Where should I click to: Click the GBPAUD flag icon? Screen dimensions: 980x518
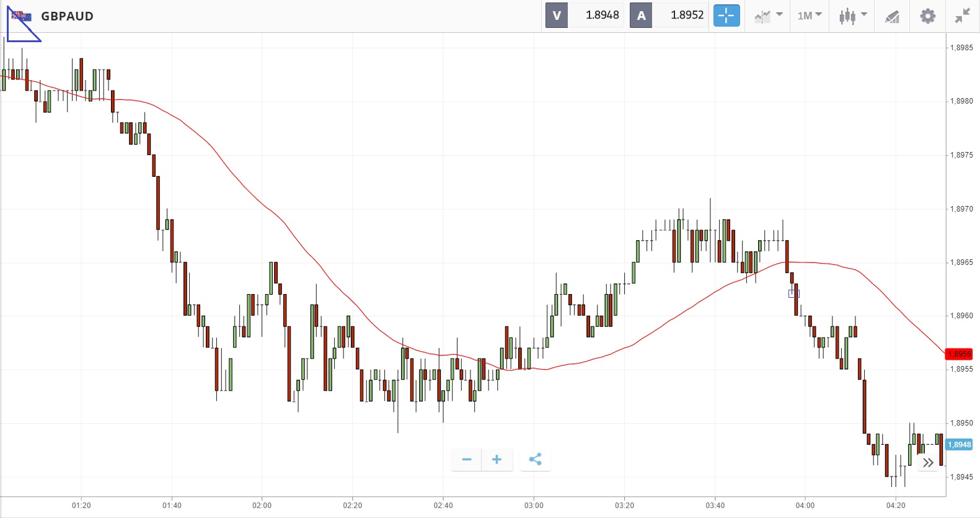click(x=22, y=17)
